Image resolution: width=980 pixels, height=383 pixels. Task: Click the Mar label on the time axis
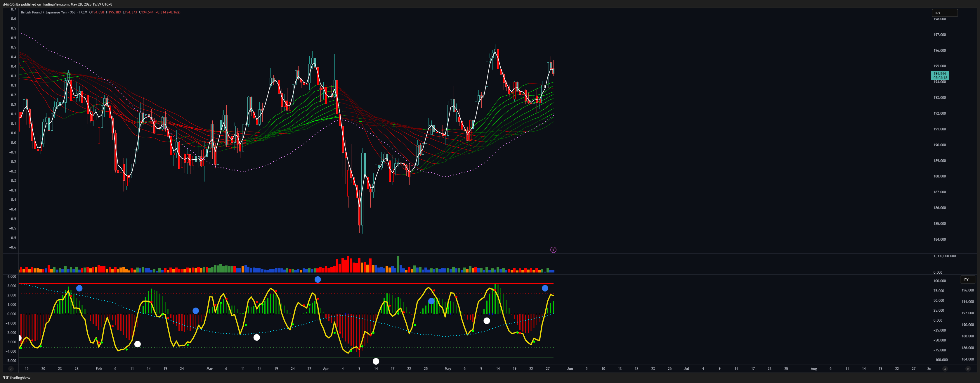point(209,369)
